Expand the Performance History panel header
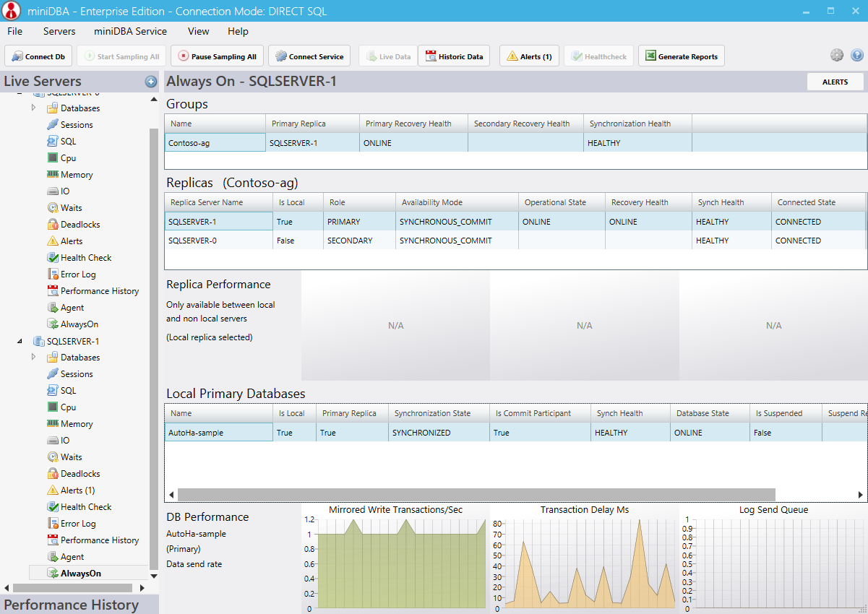868x614 pixels. click(79, 605)
